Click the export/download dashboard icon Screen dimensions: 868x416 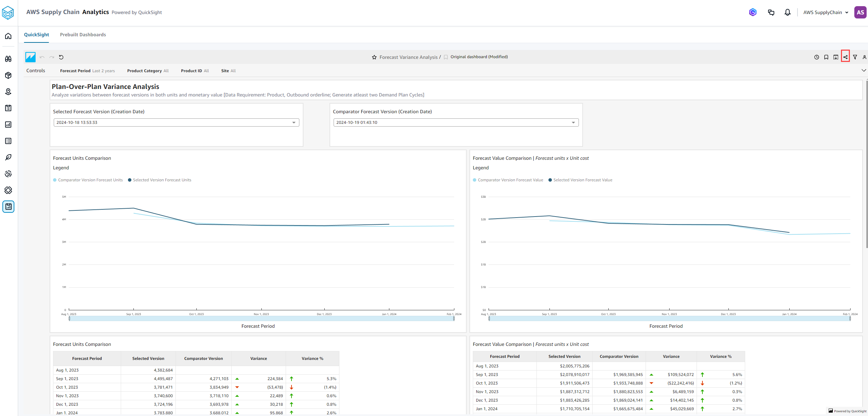click(x=835, y=57)
